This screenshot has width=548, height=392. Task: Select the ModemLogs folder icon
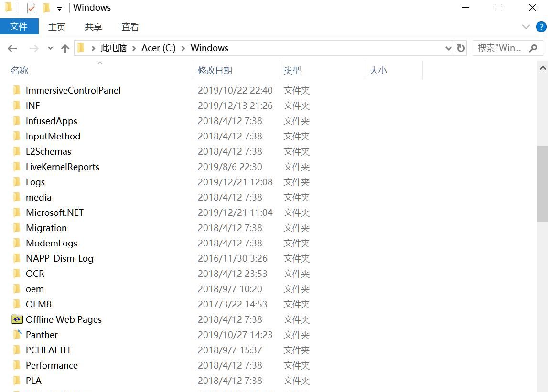[x=16, y=243]
